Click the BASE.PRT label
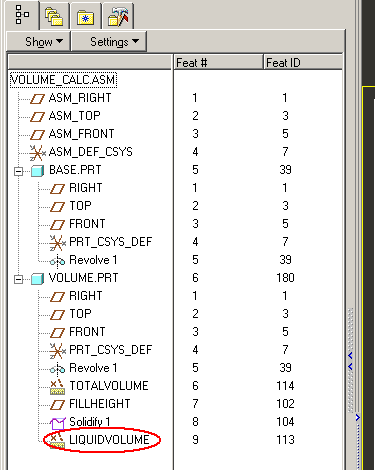375x470 pixels. pos(75,170)
